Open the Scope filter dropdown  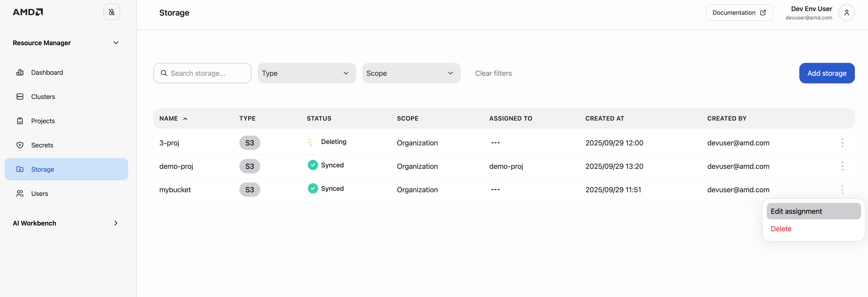(x=411, y=73)
